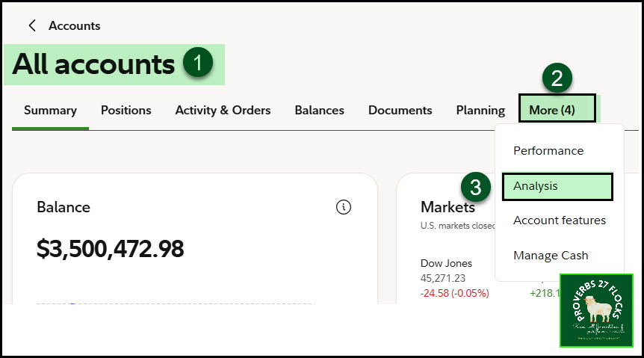Viewport: 644px width, 358px height.
Task: Choose Manage Cash from the menu
Action: click(551, 255)
